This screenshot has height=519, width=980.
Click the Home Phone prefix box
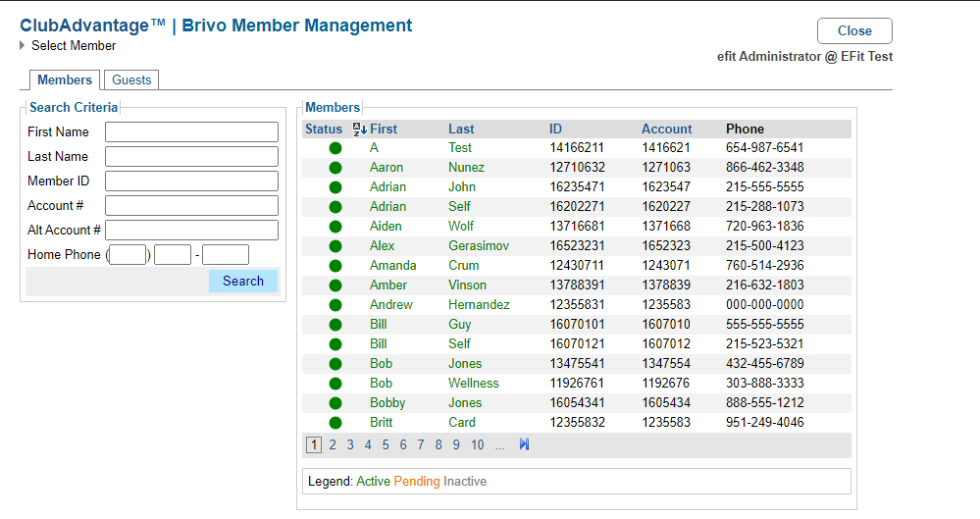[x=173, y=254]
